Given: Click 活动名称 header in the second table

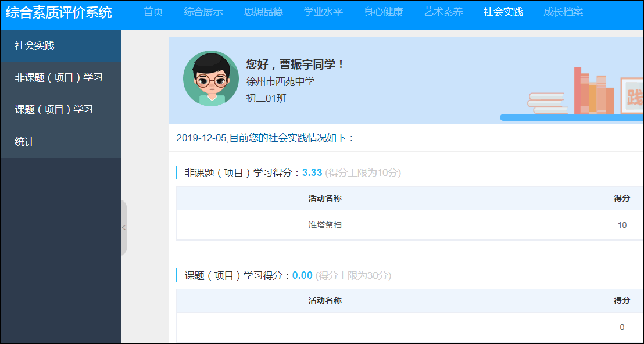Looking at the screenshot, I should click(x=325, y=300).
